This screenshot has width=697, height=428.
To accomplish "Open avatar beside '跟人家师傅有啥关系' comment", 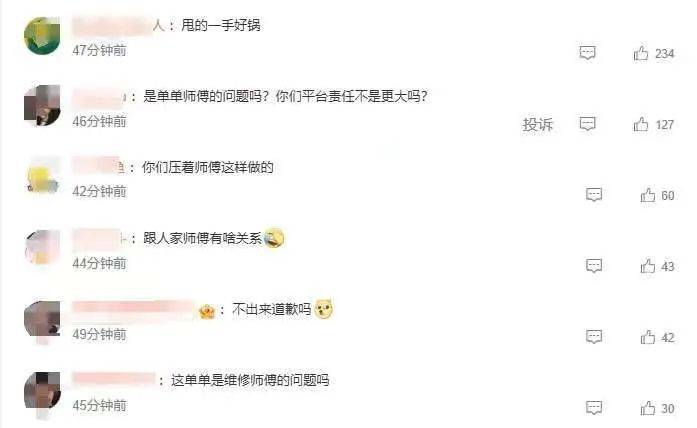I will (x=42, y=248).
